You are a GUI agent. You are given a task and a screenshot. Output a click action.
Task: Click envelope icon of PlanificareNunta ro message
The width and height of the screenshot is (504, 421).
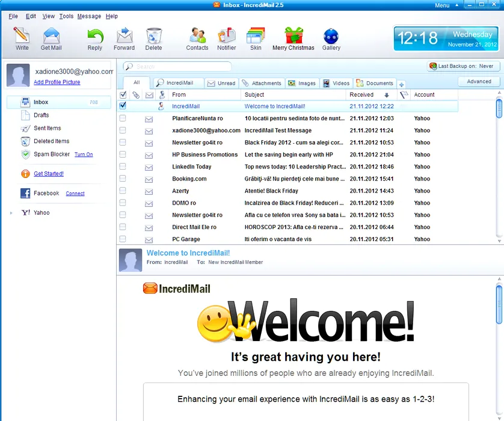[x=149, y=119]
